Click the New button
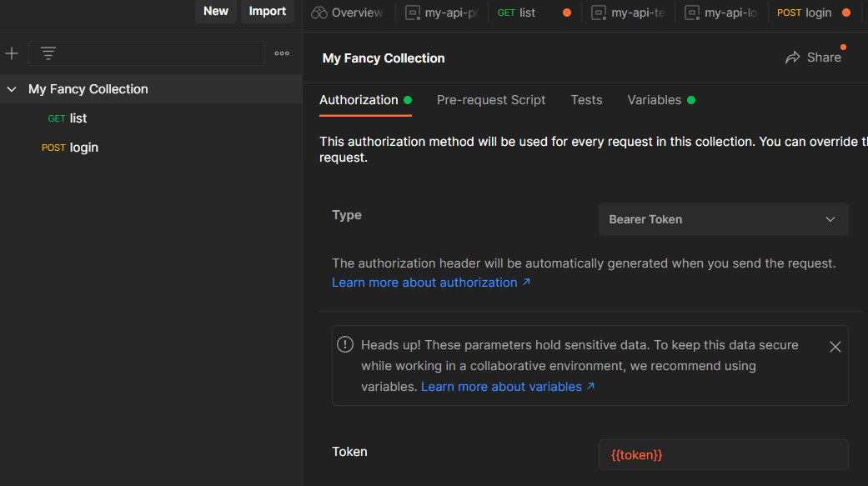The height and width of the screenshot is (486, 868). click(x=216, y=11)
